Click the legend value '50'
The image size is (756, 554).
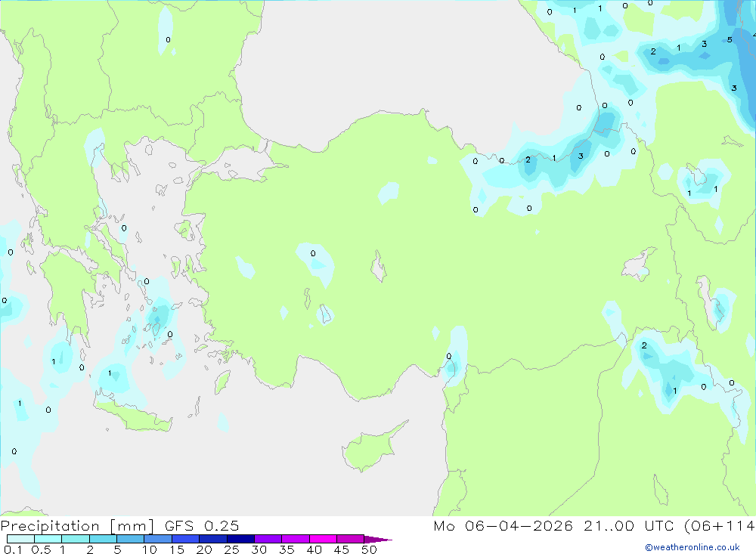pyautogui.click(x=369, y=549)
